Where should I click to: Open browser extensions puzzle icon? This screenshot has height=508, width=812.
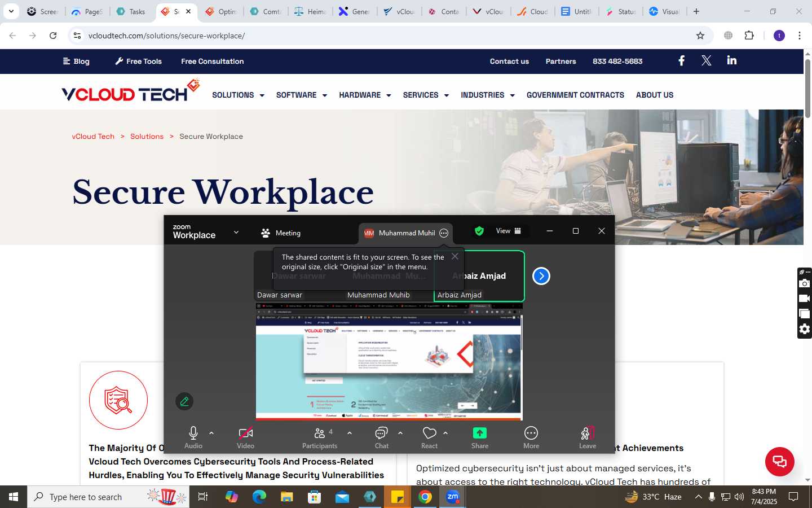[x=749, y=36]
